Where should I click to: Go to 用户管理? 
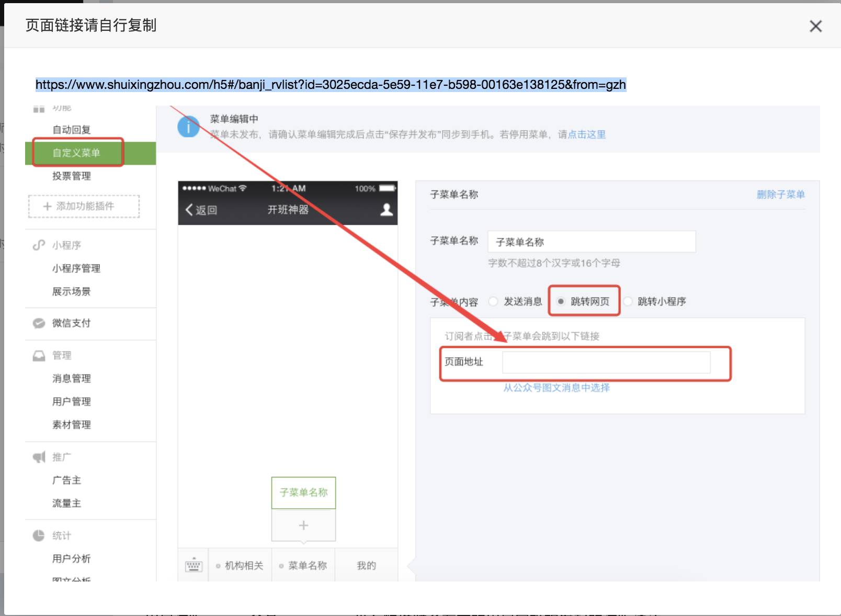(x=72, y=402)
